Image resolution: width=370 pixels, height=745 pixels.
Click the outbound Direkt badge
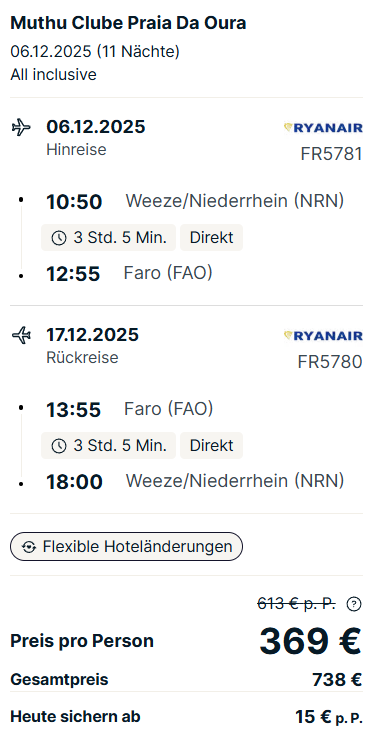211,238
